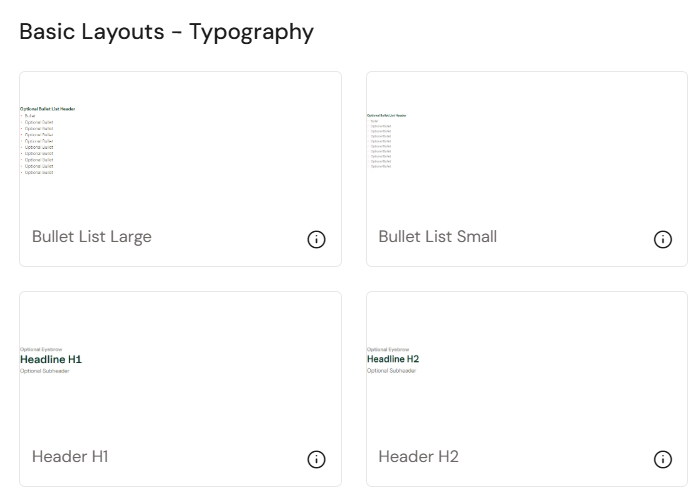This screenshot has width=698, height=498.
Task: Click Optional Eyebrow above Headline H1
Action: (41, 349)
